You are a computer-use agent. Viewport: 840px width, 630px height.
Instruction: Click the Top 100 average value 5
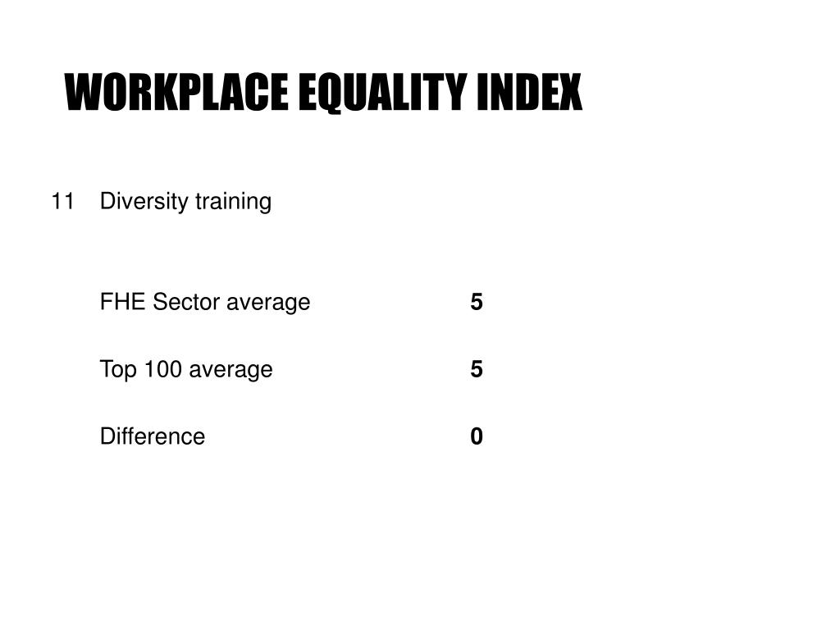coord(477,370)
